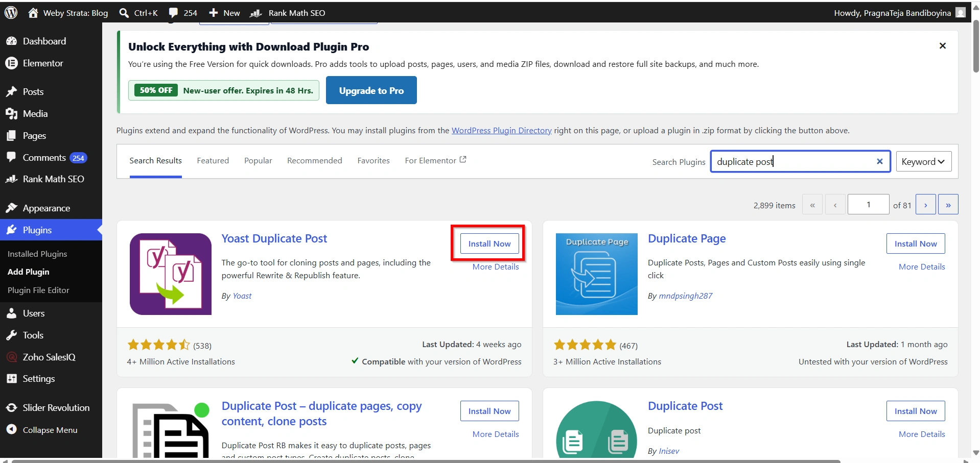View More Details for Yoast Duplicate Post

496,266
